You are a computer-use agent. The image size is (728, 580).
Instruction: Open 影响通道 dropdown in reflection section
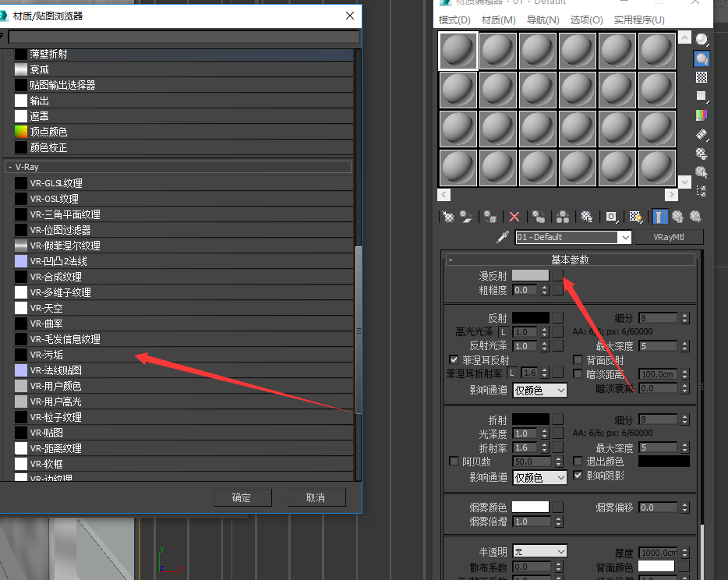tap(540, 390)
